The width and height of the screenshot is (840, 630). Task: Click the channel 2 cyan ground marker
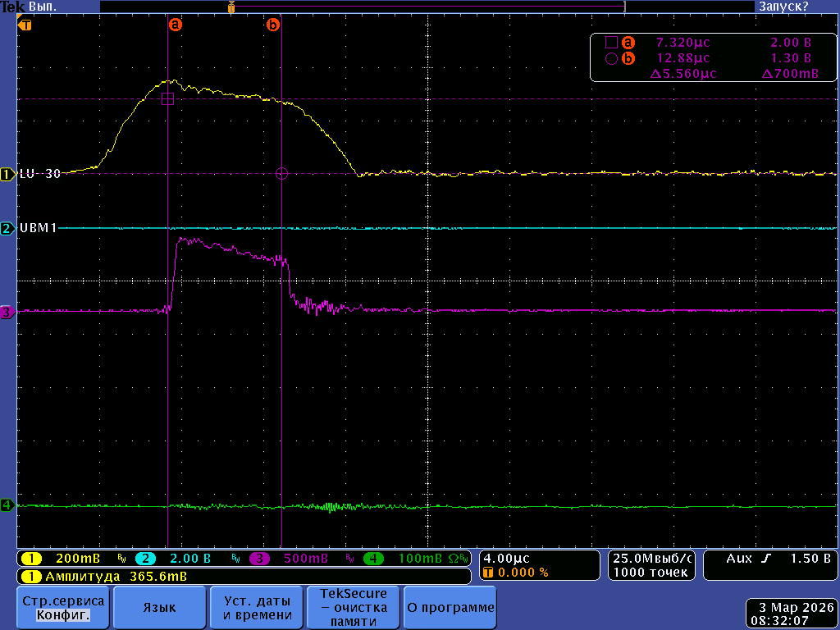[x=7, y=229]
